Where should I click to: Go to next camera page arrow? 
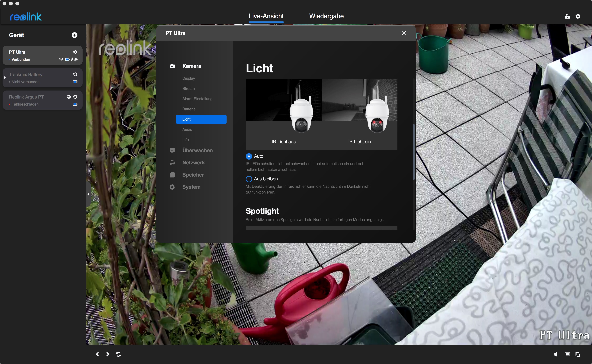pyautogui.click(x=108, y=354)
